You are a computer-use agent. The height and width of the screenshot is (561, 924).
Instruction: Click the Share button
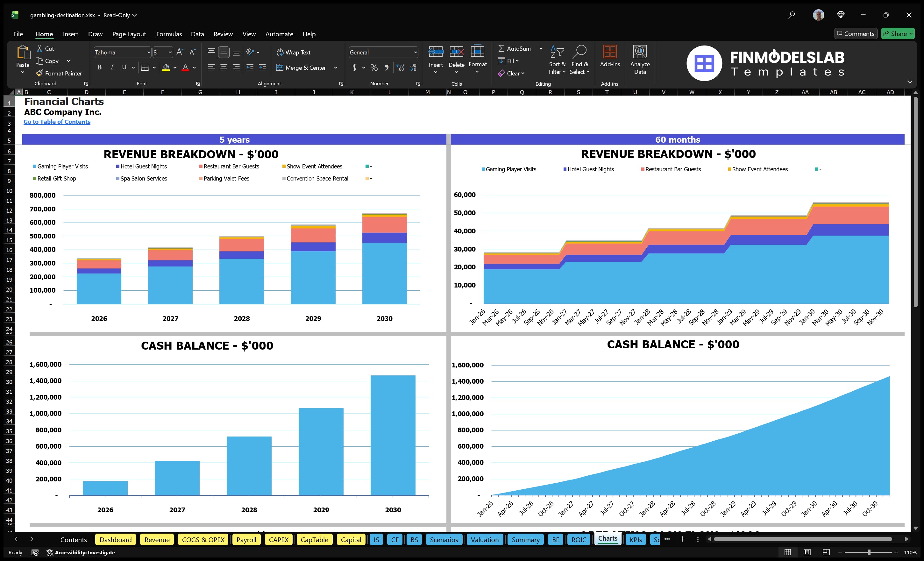click(898, 33)
